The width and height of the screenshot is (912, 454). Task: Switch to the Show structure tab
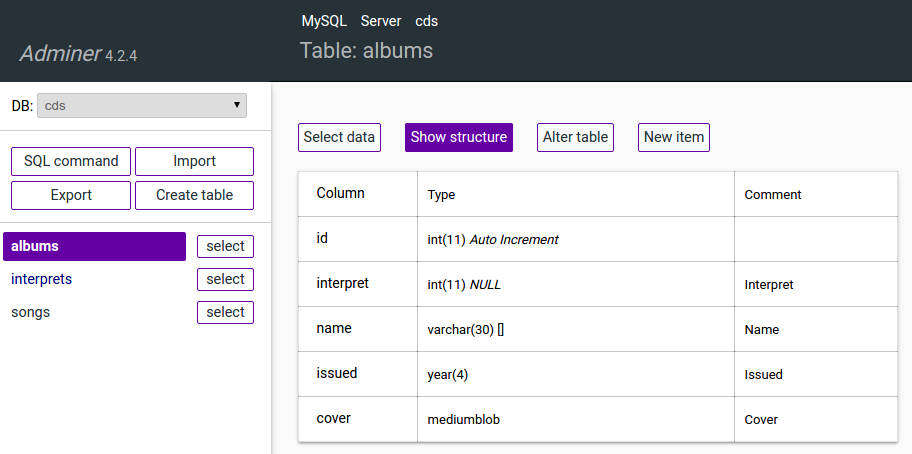pyautogui.click(x=458, y=137)
